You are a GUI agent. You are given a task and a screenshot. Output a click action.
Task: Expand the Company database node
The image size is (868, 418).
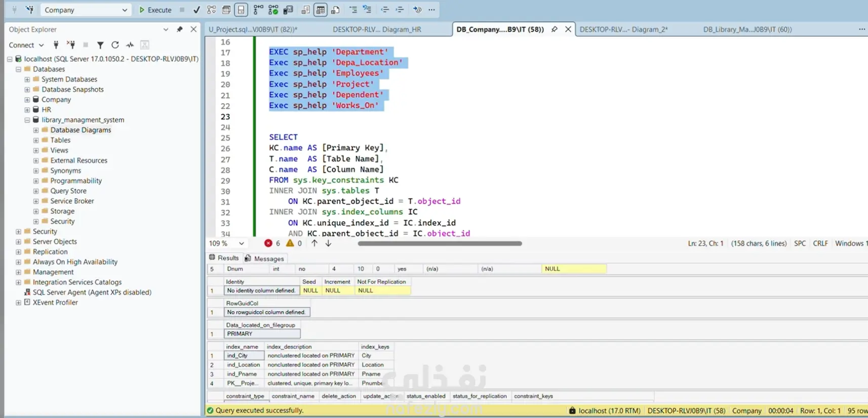(27, 100)
